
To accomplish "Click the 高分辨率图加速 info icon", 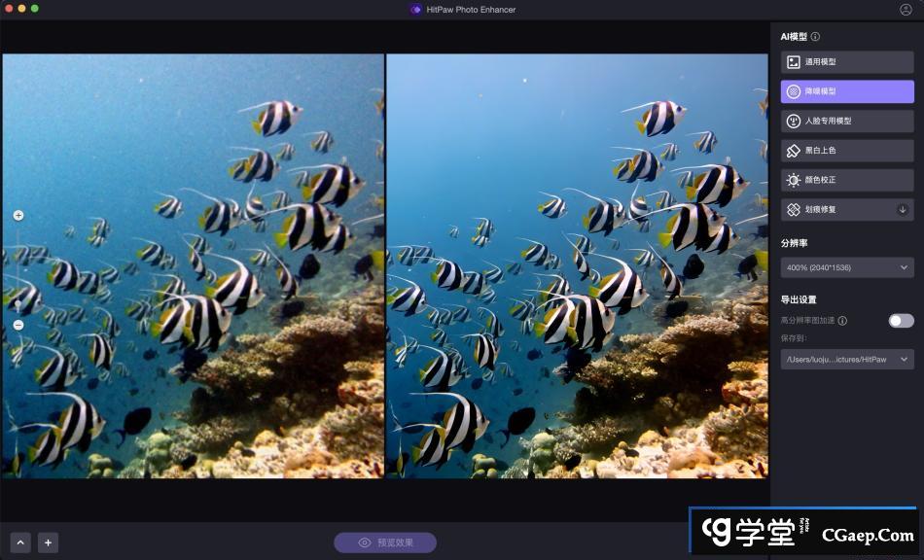I will tap(842, 321).
